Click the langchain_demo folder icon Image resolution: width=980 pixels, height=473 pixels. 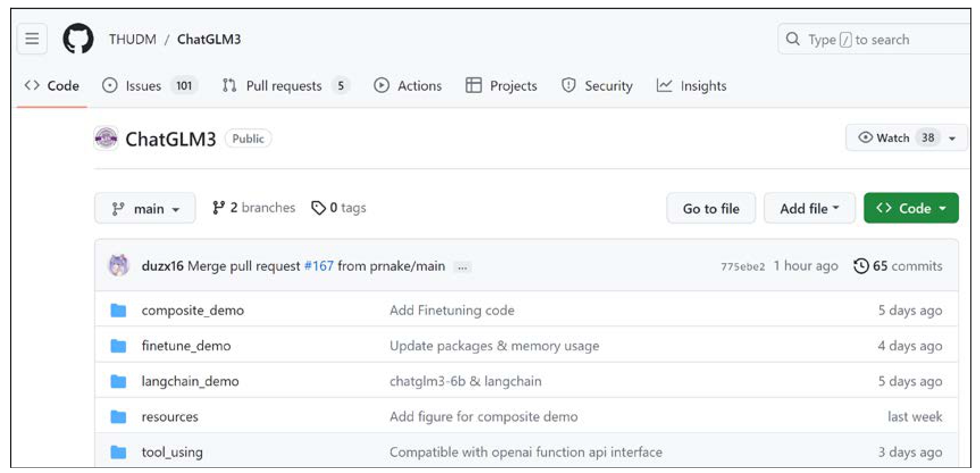click(x=118, y=381)
